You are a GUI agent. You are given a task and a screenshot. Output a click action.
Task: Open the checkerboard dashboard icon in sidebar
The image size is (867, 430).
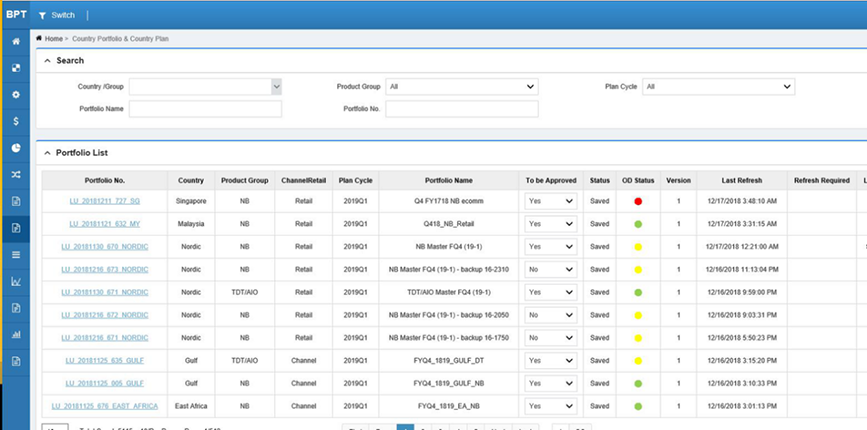(x=16, y=68)
